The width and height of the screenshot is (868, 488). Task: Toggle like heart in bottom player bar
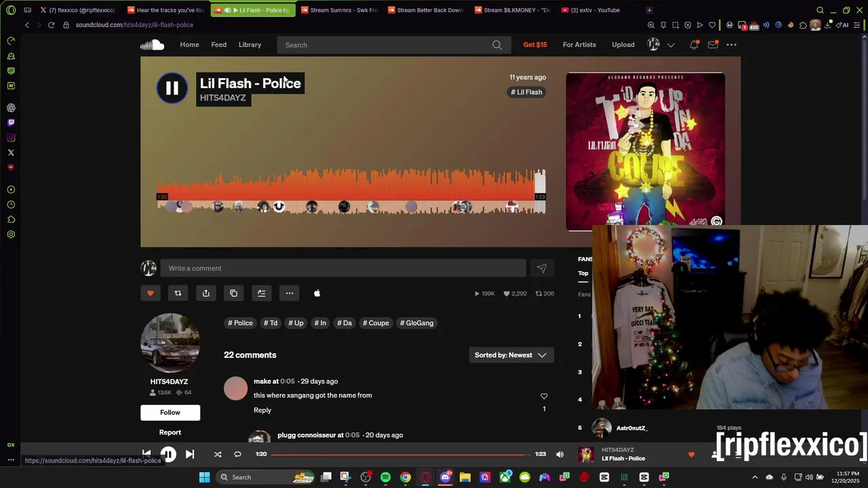point(691,455)
